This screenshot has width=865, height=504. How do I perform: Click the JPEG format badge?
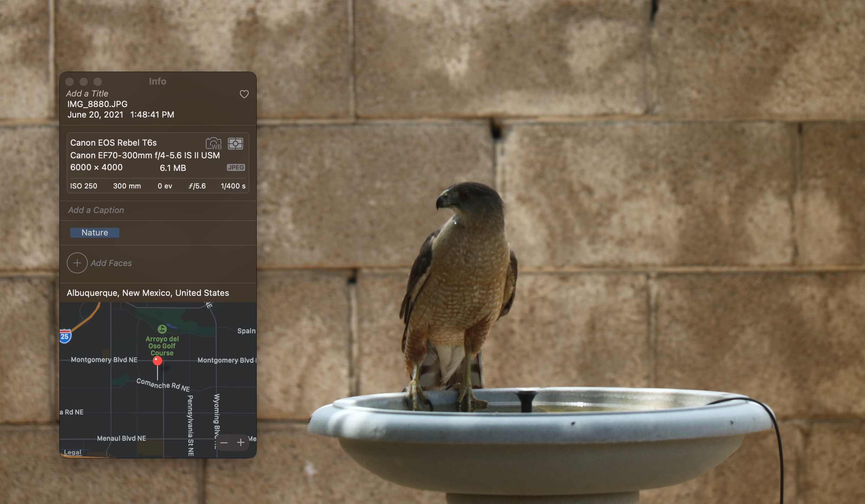(236, 167)
